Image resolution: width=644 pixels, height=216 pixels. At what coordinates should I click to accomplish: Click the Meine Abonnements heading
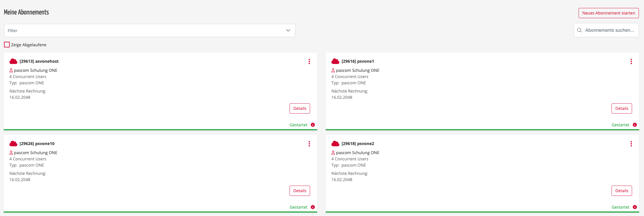point(26,12)
